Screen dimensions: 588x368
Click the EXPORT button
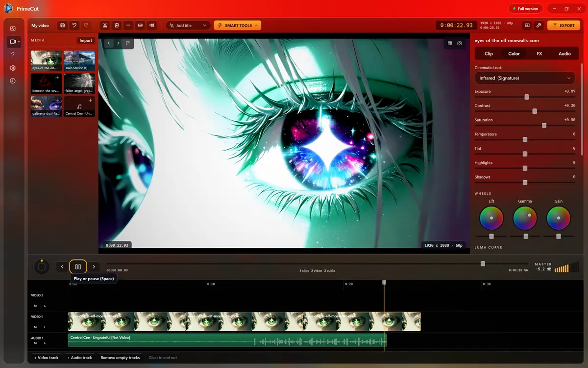pyautogui.click(x=564, y=26)
